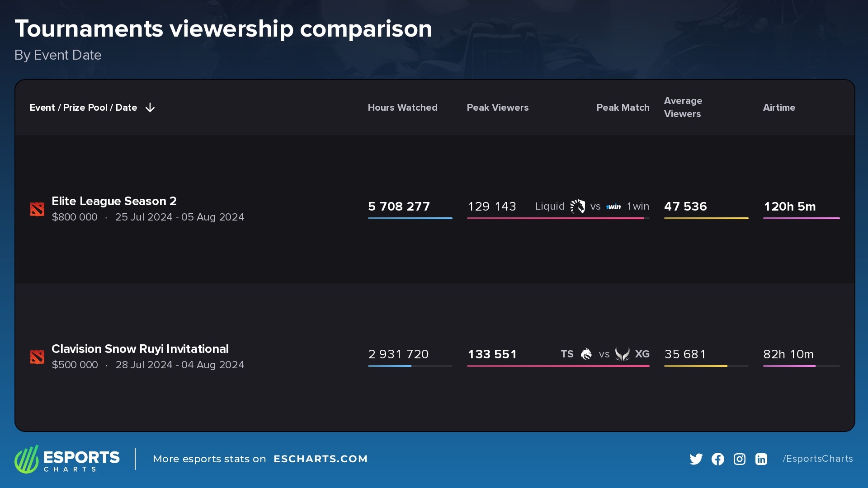Open the LinkedIn icon link
This screenshot has width=868, height=488.
pos(761,459)
